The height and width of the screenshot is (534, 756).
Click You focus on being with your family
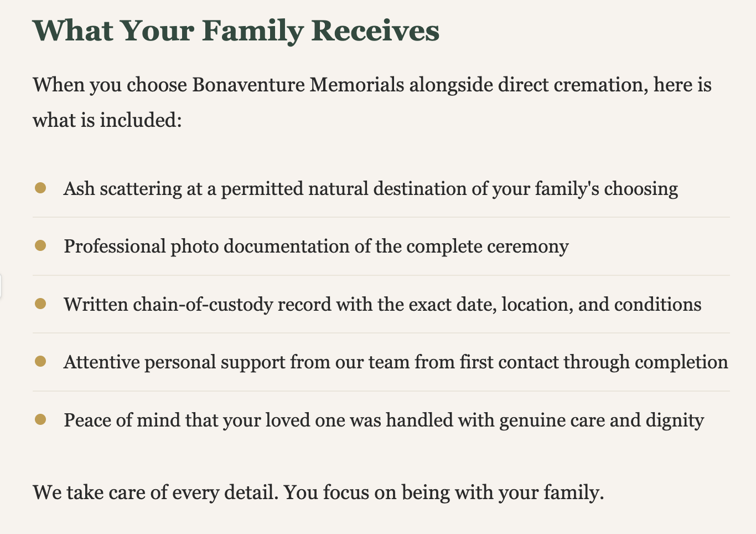pyautogui.click(x=444, y=492)
